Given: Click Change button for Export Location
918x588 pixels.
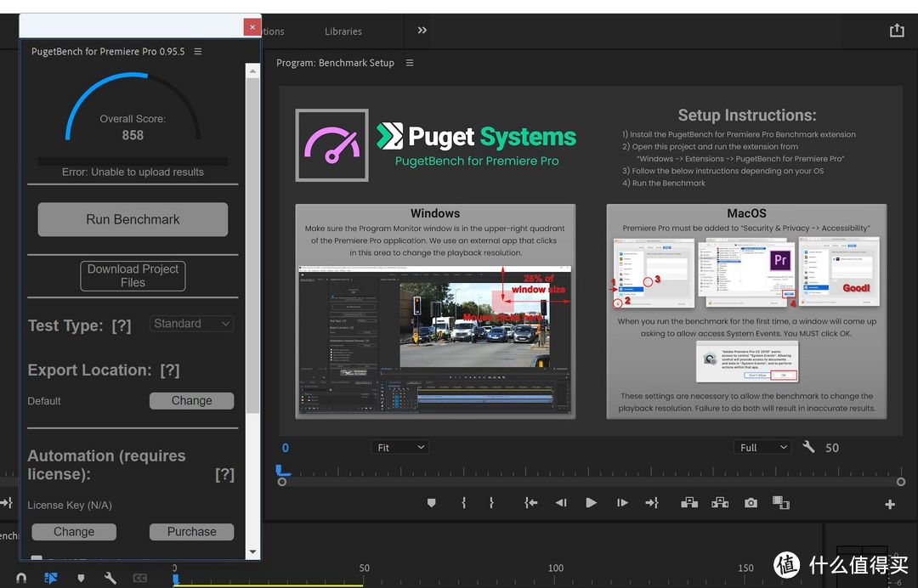Looking at the screenshot, I should point(191,401).
